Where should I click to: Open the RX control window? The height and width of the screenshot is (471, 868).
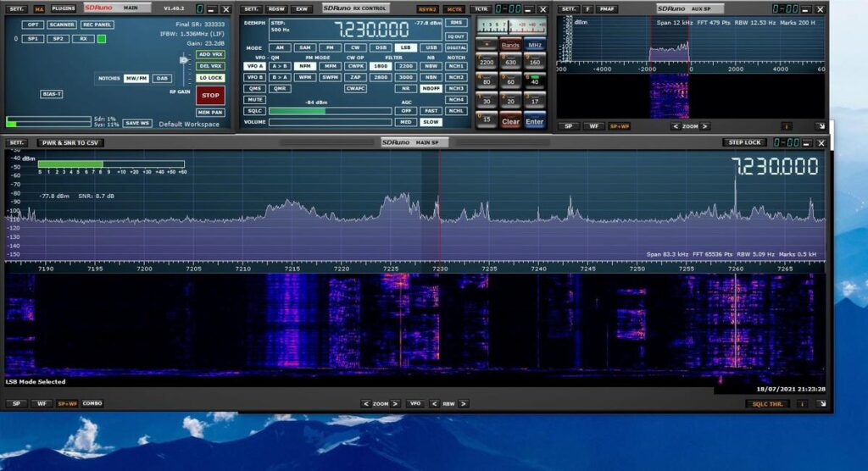pyautogui.click(x=83, y=39)
